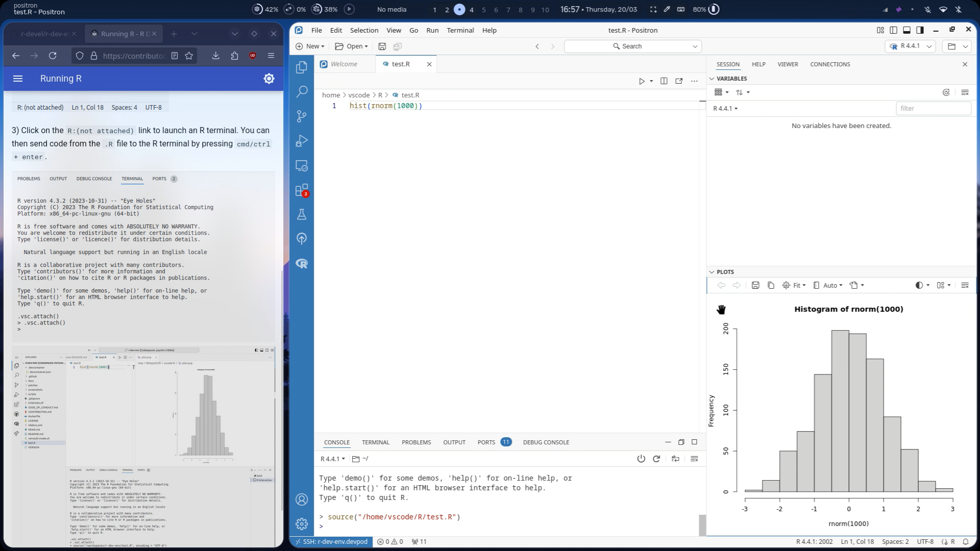Switch to the Connections tab
Screen dimensions: 980x551
[830, 64]
